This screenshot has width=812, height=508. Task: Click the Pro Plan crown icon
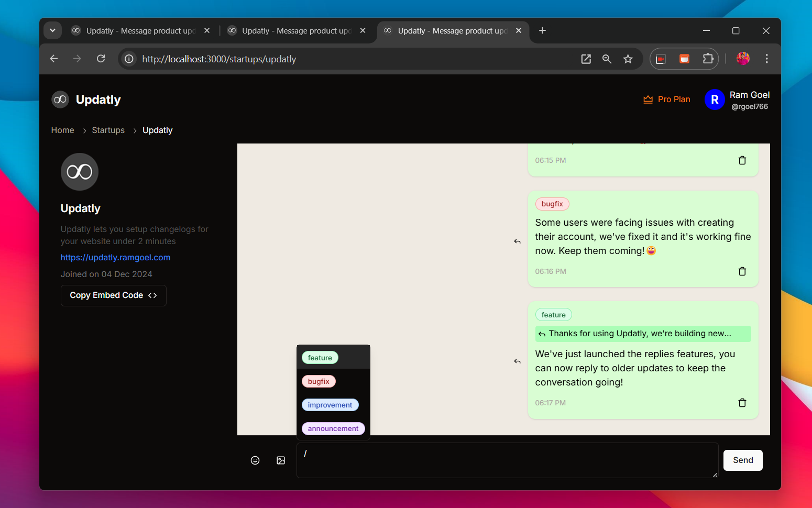pyautogui.click(x=648, y=100)
